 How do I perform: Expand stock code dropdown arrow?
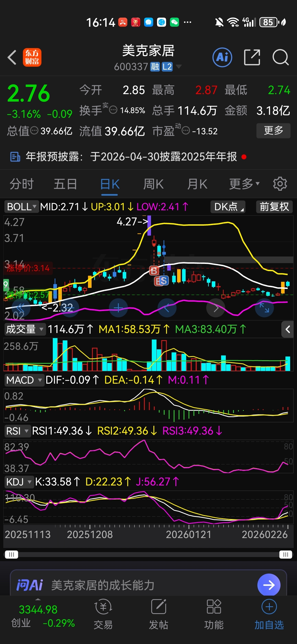[178, 67]
